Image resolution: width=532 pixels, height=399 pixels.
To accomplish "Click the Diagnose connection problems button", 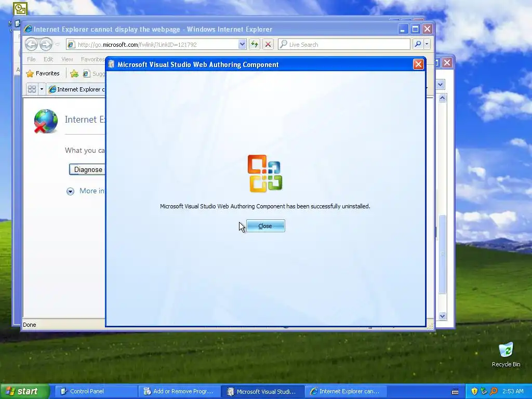I will (87, 169).
